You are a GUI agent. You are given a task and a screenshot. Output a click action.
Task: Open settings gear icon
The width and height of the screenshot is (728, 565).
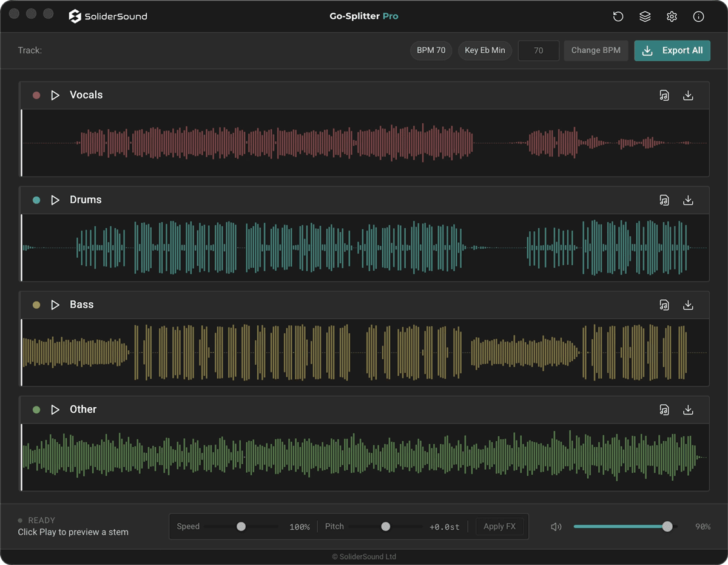click(672, 16)
